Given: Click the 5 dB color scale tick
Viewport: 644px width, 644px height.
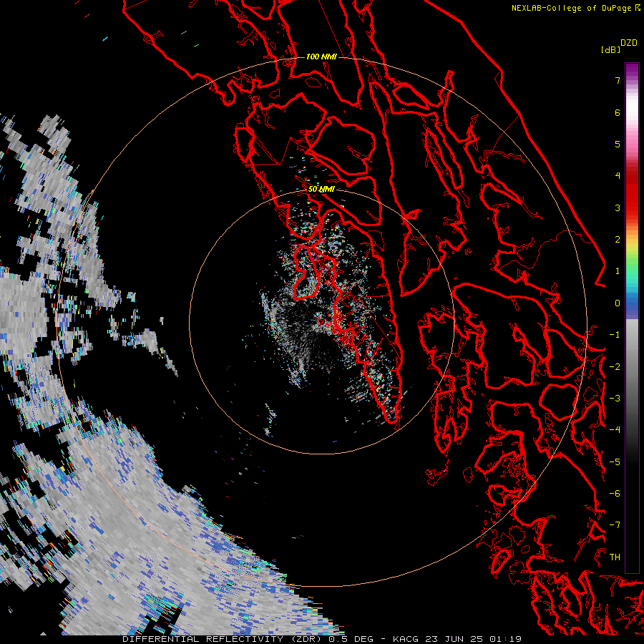Looking at the screenshot, I should (x=618, y=144).
